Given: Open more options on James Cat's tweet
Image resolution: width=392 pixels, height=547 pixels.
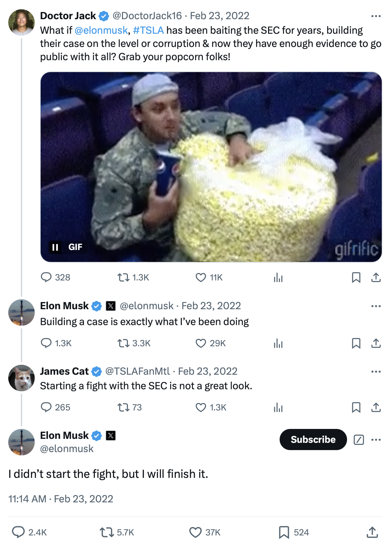Looking at the screenshot, I should (x=376, y=371).
